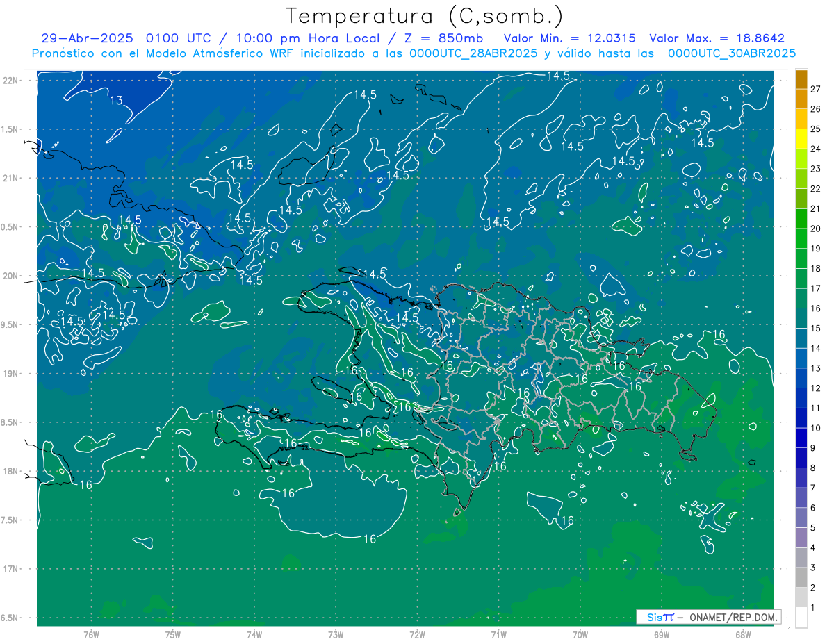Image resolution: width=834 pixels, height=644 pixels.
Task: Select the date text "29-Abr-2025"
Action: pos(87,38)
